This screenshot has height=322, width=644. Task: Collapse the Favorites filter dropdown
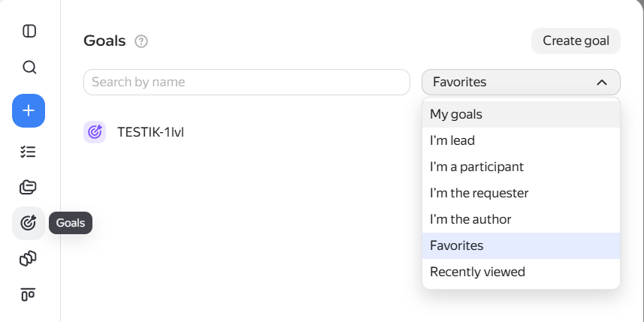click(x=521, y=82)
